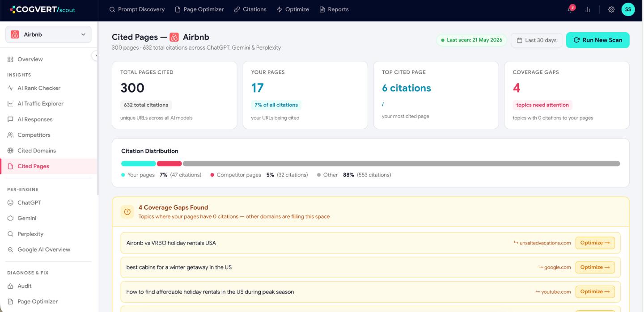Click the gray Other distribution segment
The image size is (644, 312).
(x=402, y=164)
